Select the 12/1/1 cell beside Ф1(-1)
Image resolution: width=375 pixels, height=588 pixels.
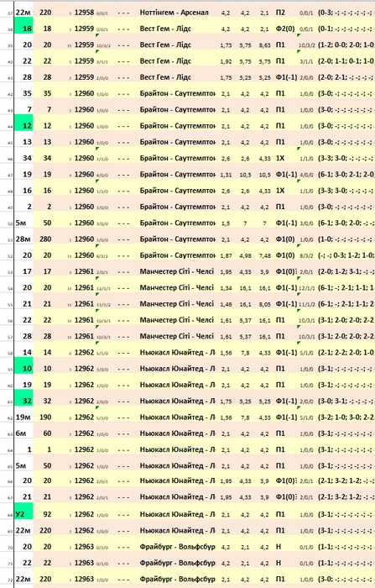[x=306, y=288]
